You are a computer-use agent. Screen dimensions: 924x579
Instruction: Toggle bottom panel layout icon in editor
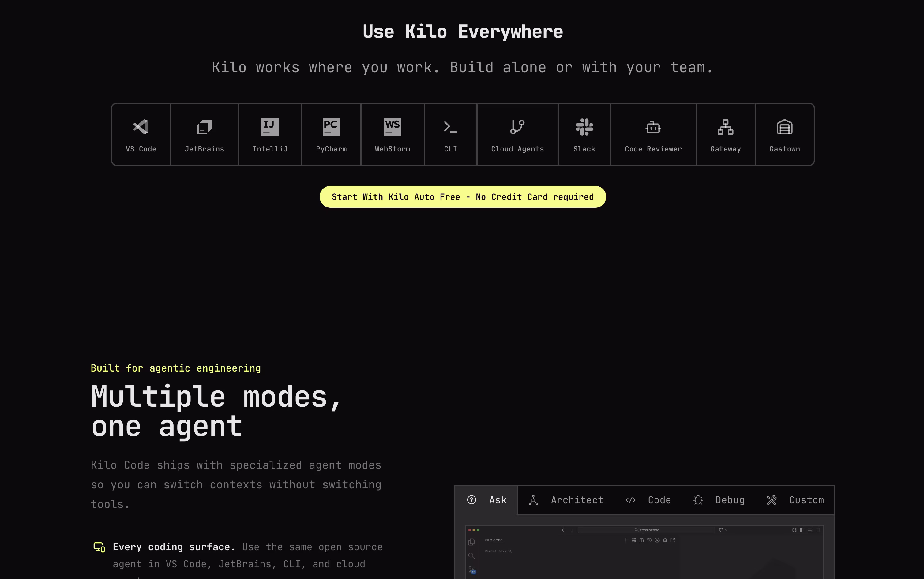[x=810, y=530]
